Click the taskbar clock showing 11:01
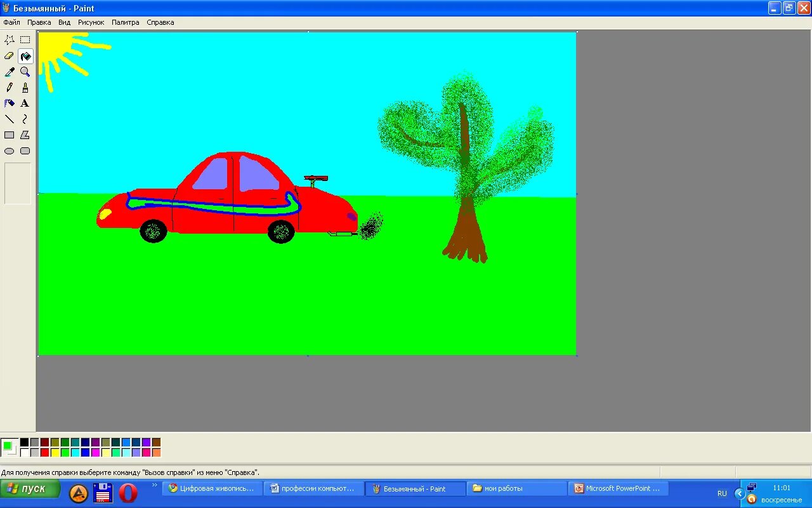The height and width of the screenshot is (508, 812). (782, 488)
